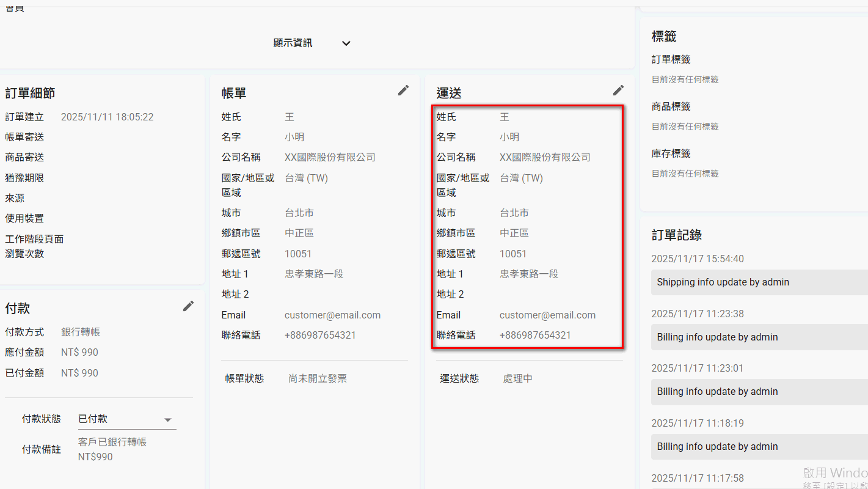Click the empty-tags message under 庫存標籤
The image size is (868, 489).
pos(685,174)
